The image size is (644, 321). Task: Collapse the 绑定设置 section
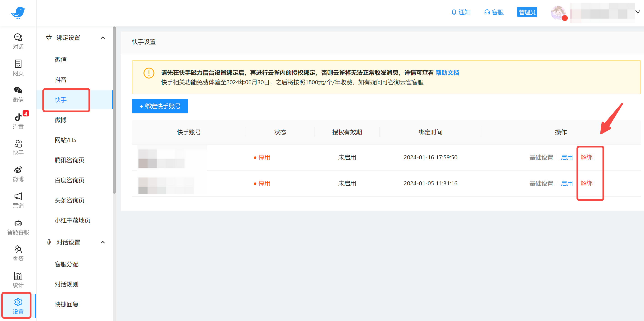pyautogui.click(x=102, y=37)
